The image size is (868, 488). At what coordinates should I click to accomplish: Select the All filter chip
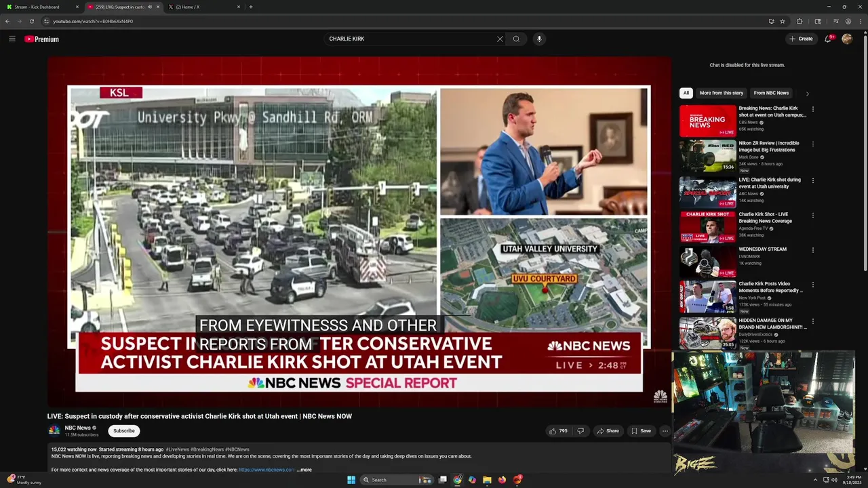(686, 93)
